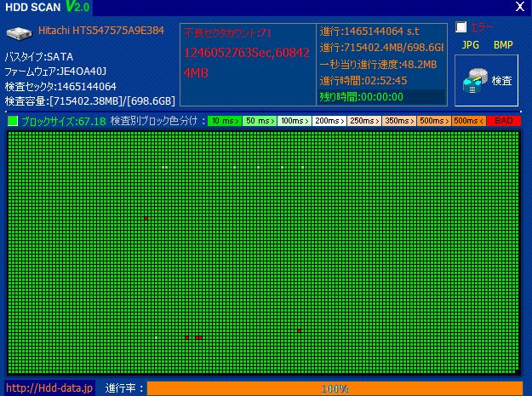
Task: Close the HDD SCAN window
Action: click(520, 6)
